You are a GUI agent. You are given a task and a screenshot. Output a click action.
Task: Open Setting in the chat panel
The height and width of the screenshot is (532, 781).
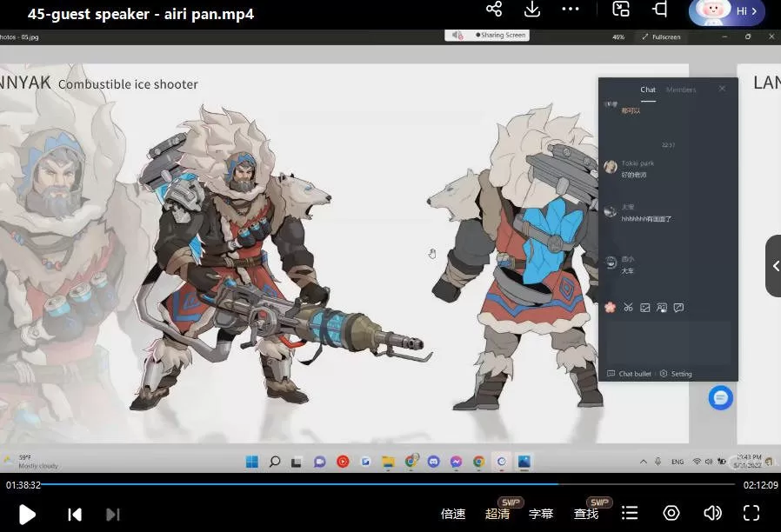[x=677, y=374]
